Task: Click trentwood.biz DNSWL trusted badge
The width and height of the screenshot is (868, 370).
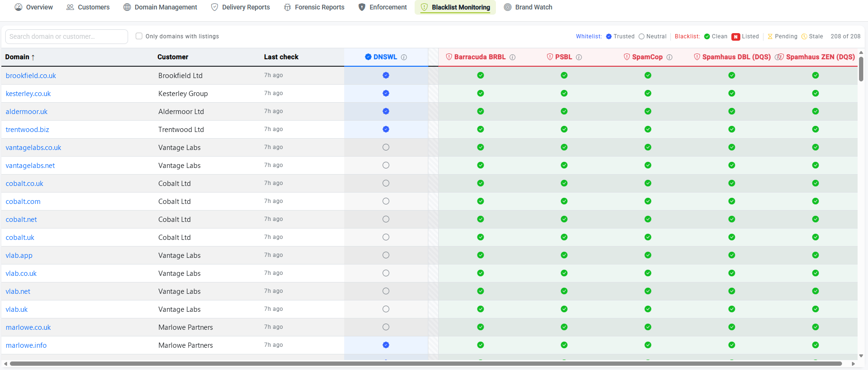Action: (386, 129)
